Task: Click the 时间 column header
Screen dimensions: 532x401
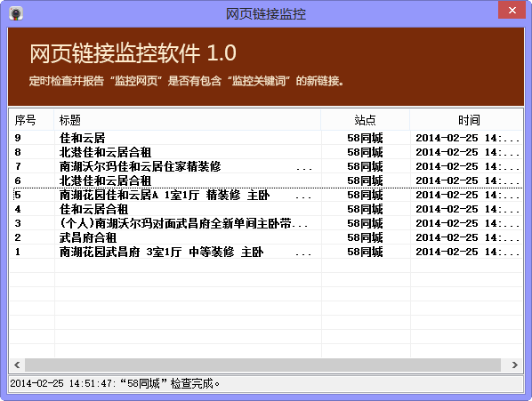Action: tap(466, 120)
